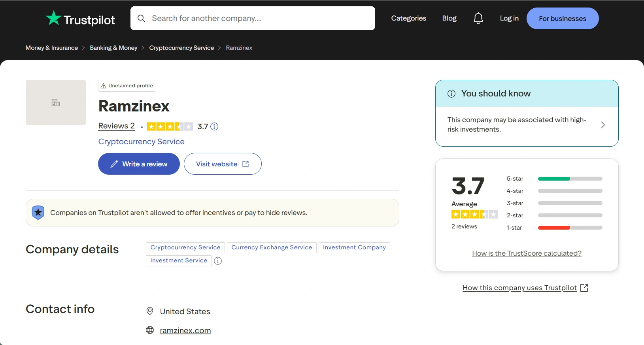
Task: Click the 2 reviews count text
Action: (464, 226)
